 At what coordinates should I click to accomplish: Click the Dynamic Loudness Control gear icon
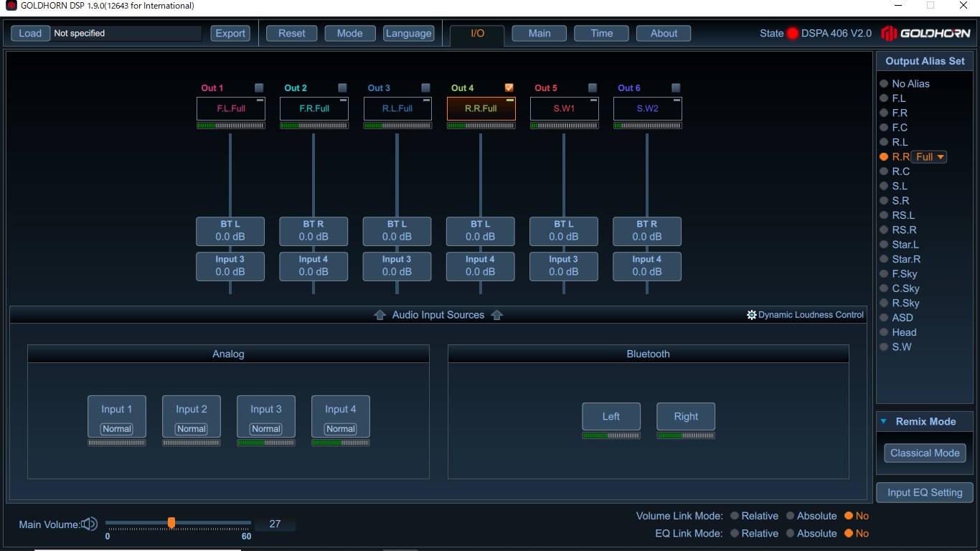pos(752,315)
